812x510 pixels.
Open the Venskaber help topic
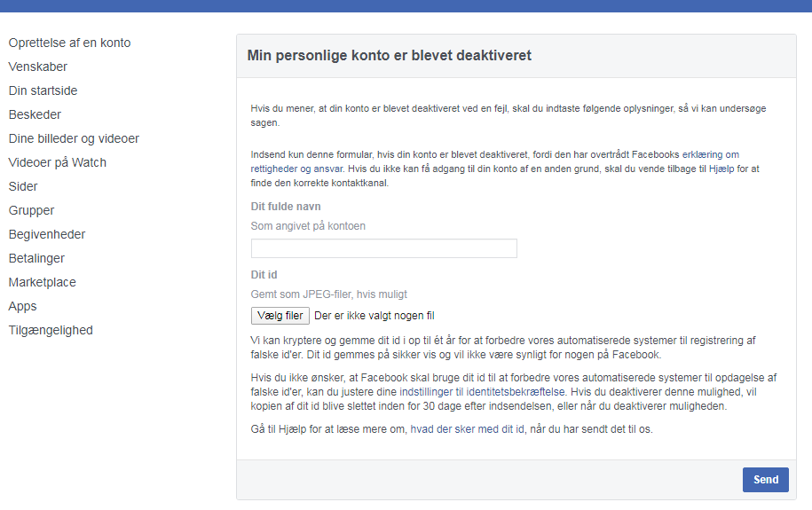38,67
